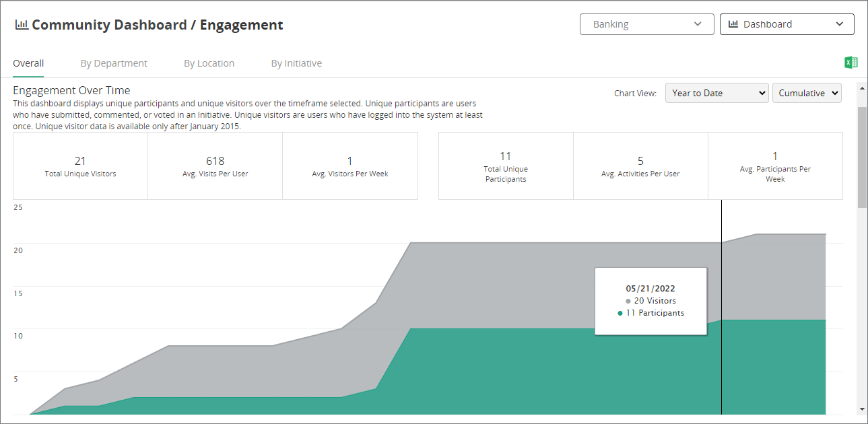868x424 pixels.
Task: Click the Total Unique Visitors stat card
Action: click(80, 166)
